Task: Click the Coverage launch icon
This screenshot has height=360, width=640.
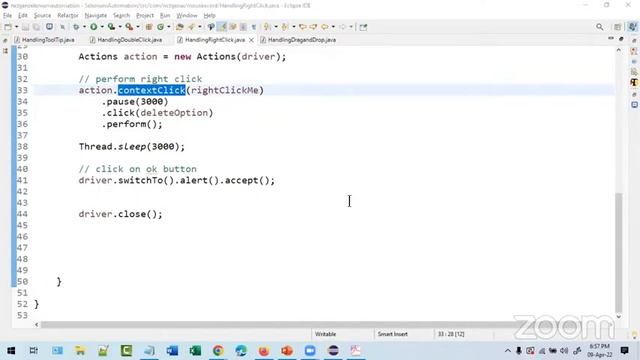Action: tap(111, 27)
